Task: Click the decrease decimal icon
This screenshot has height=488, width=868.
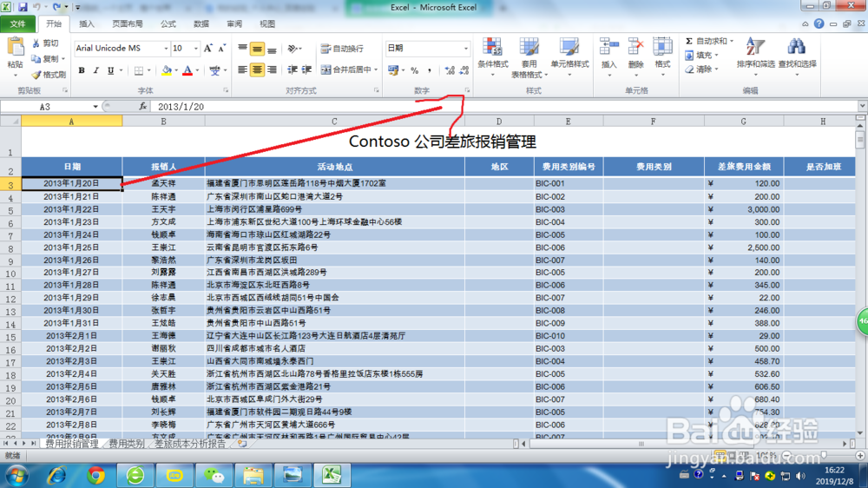Action: [464, 70]
